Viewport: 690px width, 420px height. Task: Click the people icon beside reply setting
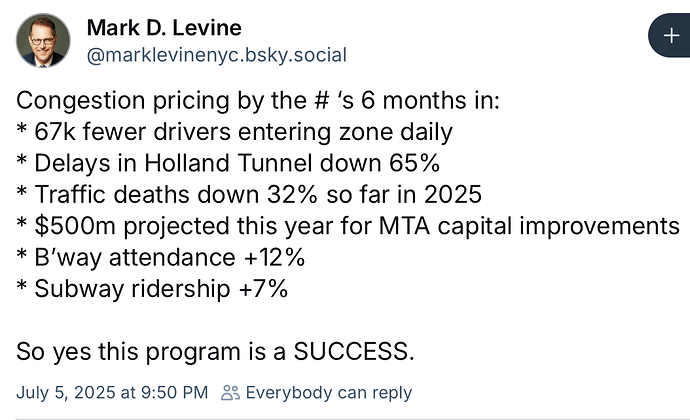pos(230,392)
